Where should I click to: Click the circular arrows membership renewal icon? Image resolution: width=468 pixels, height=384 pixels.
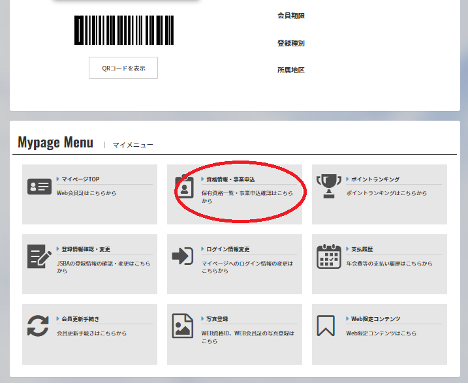pyautogui.click(x=38, y=326)
